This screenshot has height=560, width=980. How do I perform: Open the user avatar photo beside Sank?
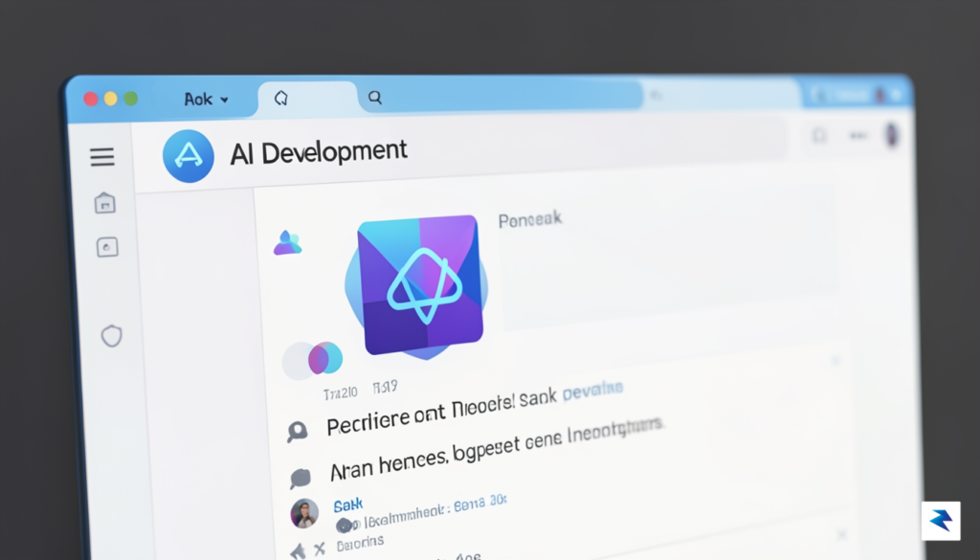304,514
